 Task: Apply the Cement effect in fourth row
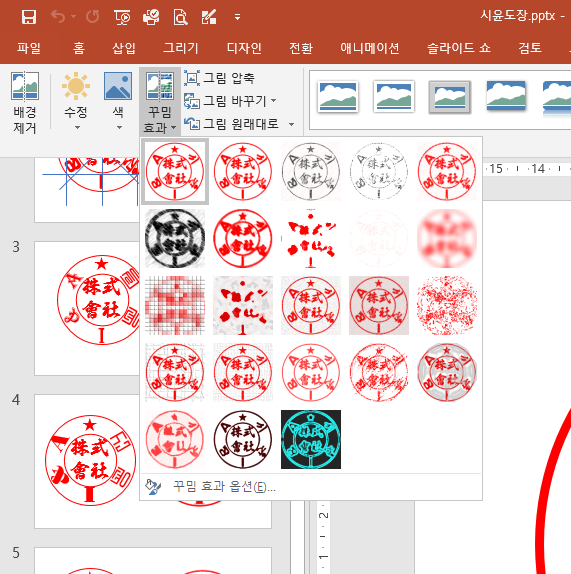pyautogui.click(x=175, y=372)
